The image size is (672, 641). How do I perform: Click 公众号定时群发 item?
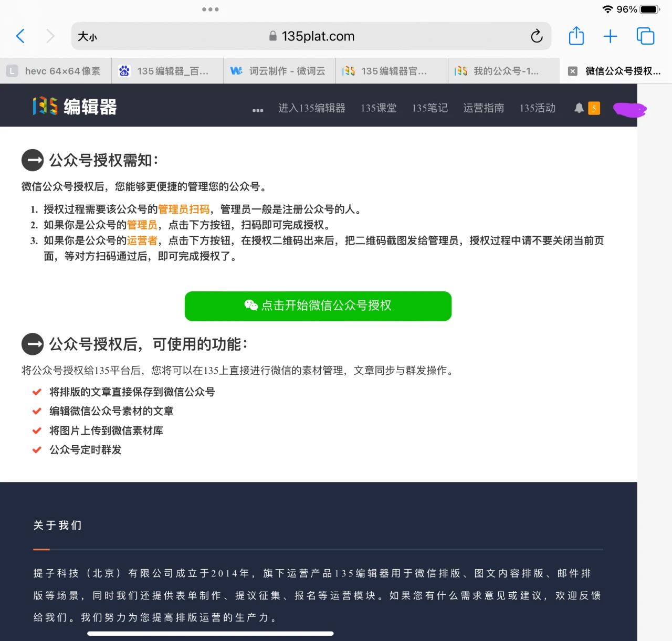tap(86, 450)
